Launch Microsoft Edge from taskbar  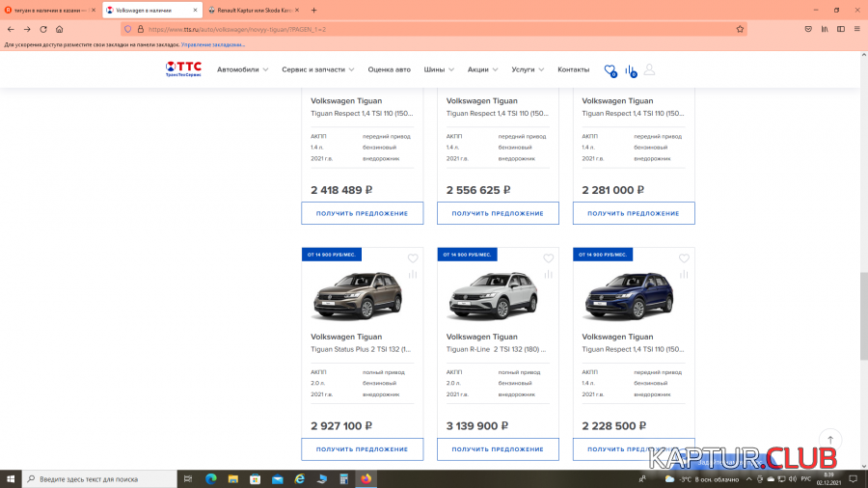pyautogui.click(x=211, y=479)
